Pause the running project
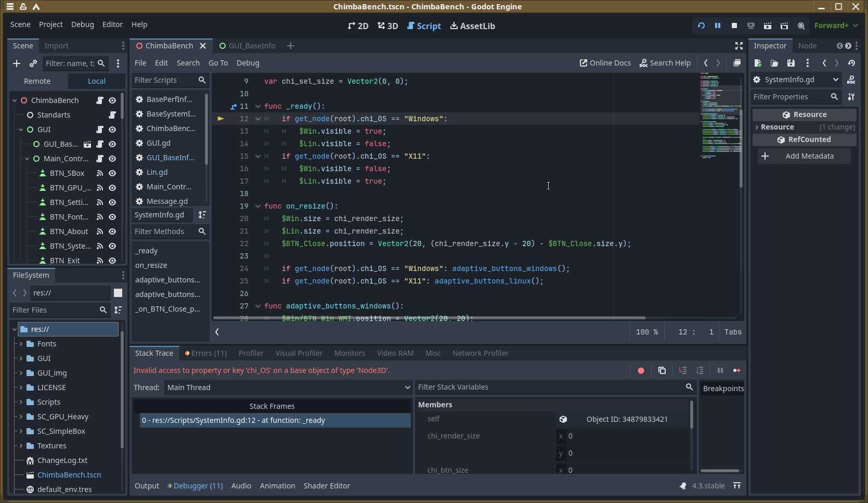This screenshot has height=503, width=868. pyautogui.click(x=717, y=25)
